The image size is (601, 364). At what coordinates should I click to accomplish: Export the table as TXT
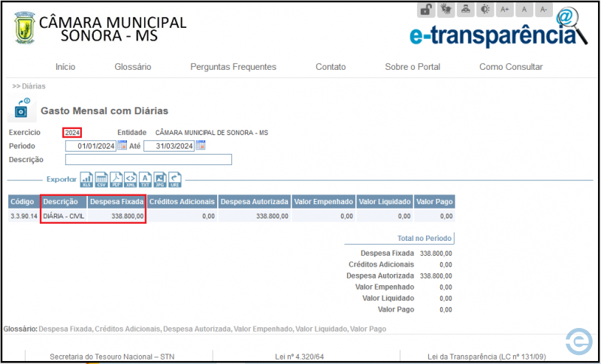click(145, 179)
